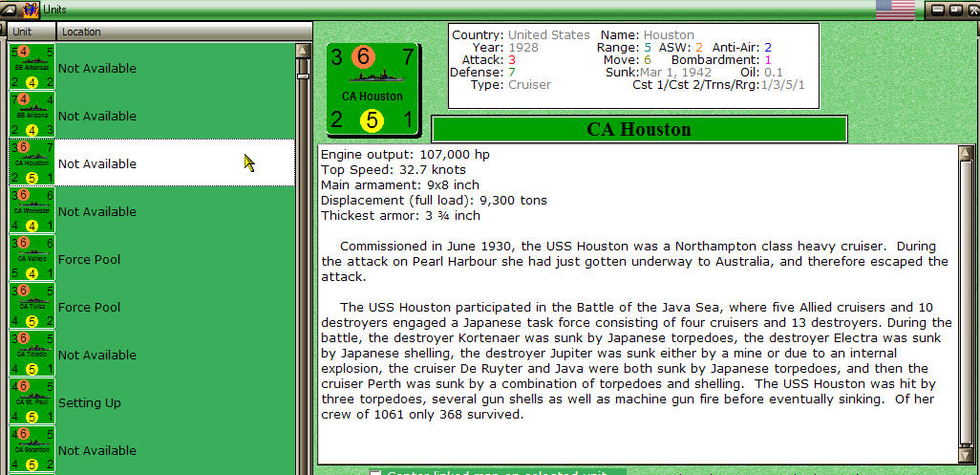
Task: Click the Thickest armor line
Action: (400, 216)
